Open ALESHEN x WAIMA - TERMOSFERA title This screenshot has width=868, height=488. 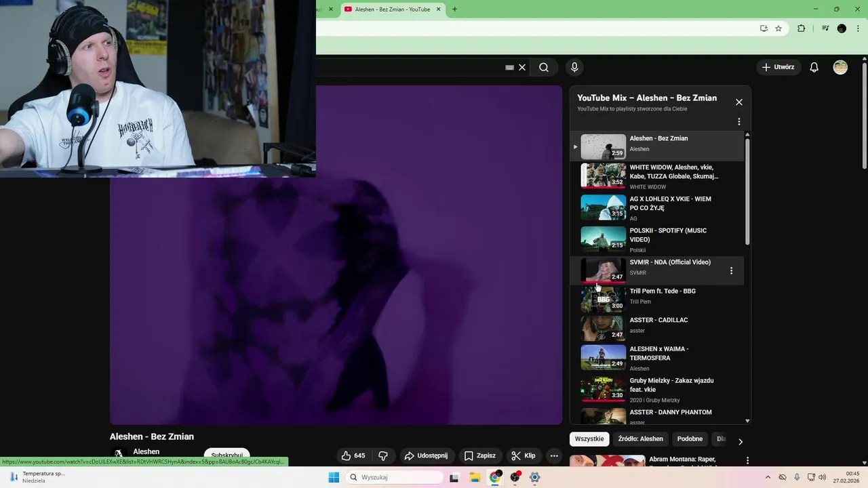click(659, 353)
